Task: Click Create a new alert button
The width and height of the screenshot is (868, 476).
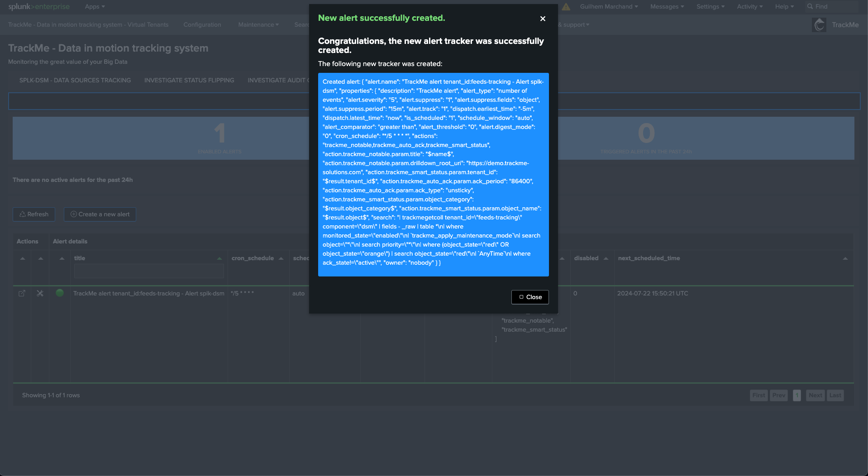Action: (x=100, y=214)
